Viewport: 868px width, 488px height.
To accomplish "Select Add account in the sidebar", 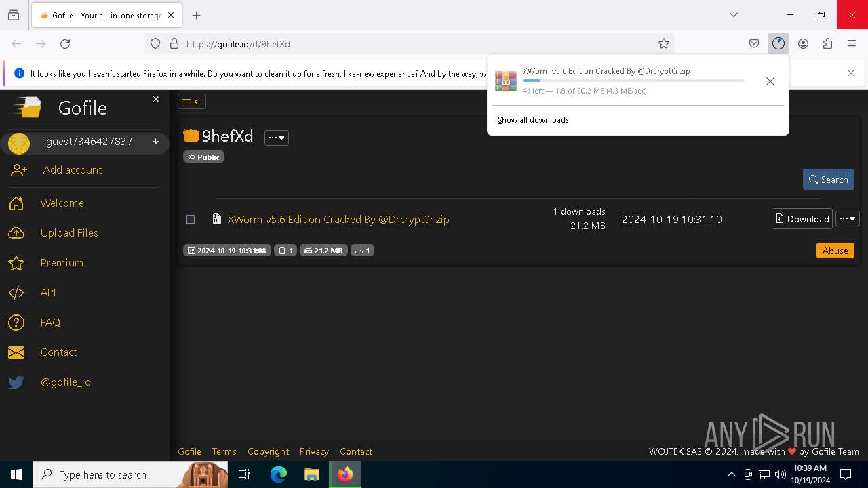I will [x=73, y=170].
